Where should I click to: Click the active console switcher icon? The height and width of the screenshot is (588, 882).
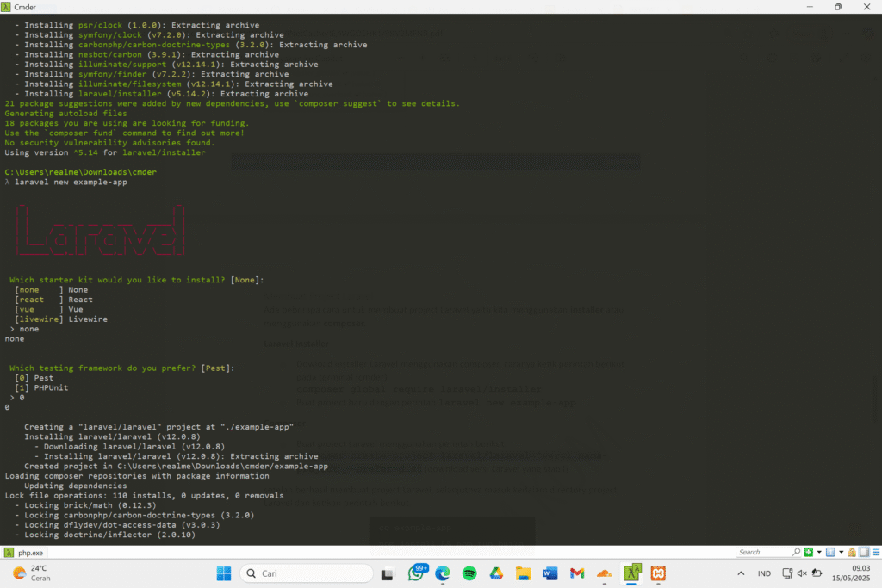coord(829,552)
